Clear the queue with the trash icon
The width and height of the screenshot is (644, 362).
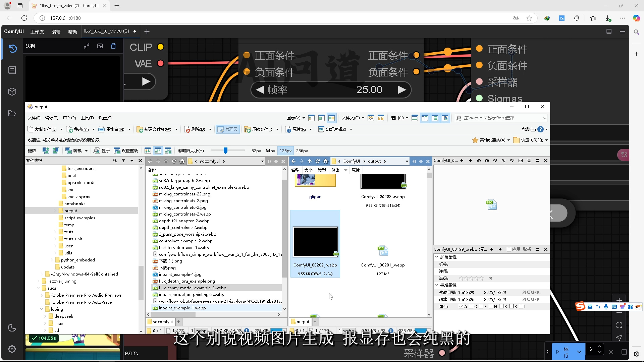coord(113,46)
